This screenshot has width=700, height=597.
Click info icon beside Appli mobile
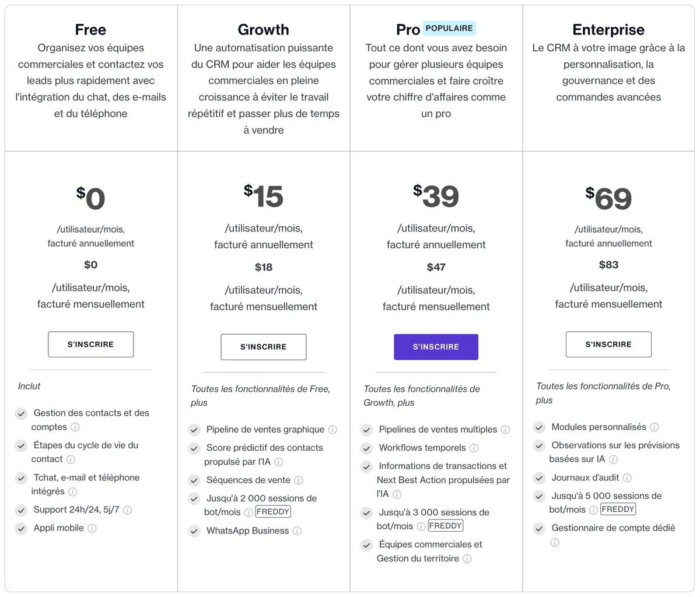pyautogui.click(x=92, y=528)
